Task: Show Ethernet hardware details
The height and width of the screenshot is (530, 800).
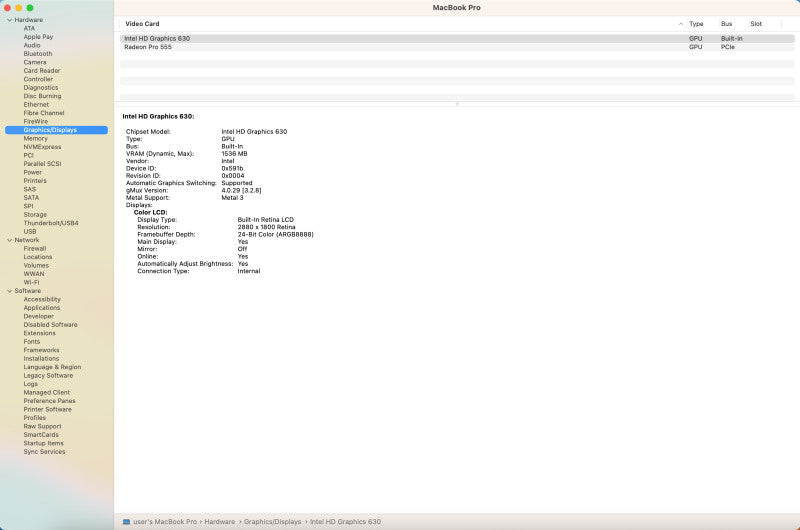Action: click(36, 105)
